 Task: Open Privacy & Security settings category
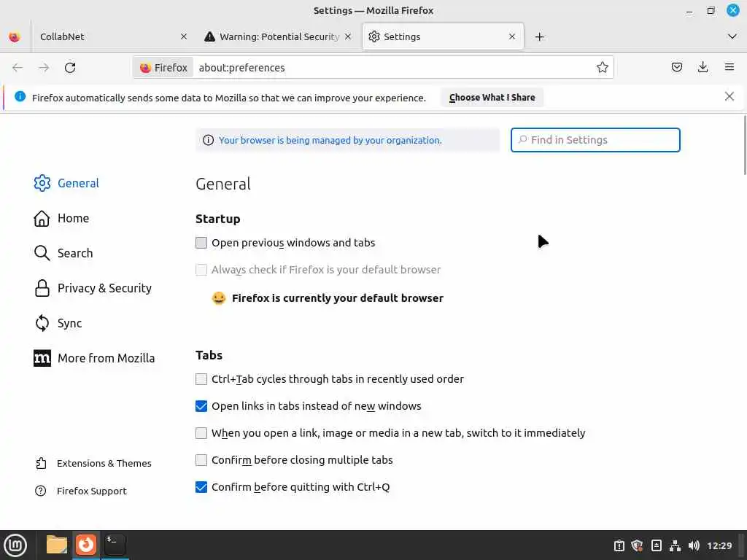pos(93,288)
